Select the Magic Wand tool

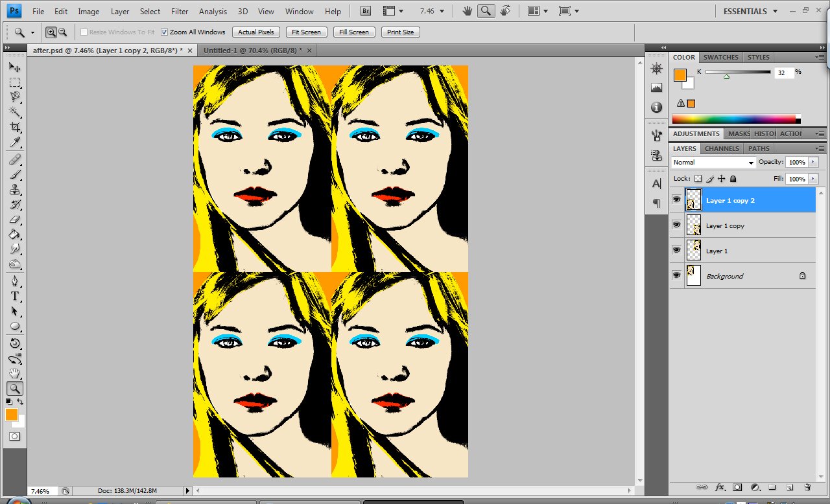point(14,112)
